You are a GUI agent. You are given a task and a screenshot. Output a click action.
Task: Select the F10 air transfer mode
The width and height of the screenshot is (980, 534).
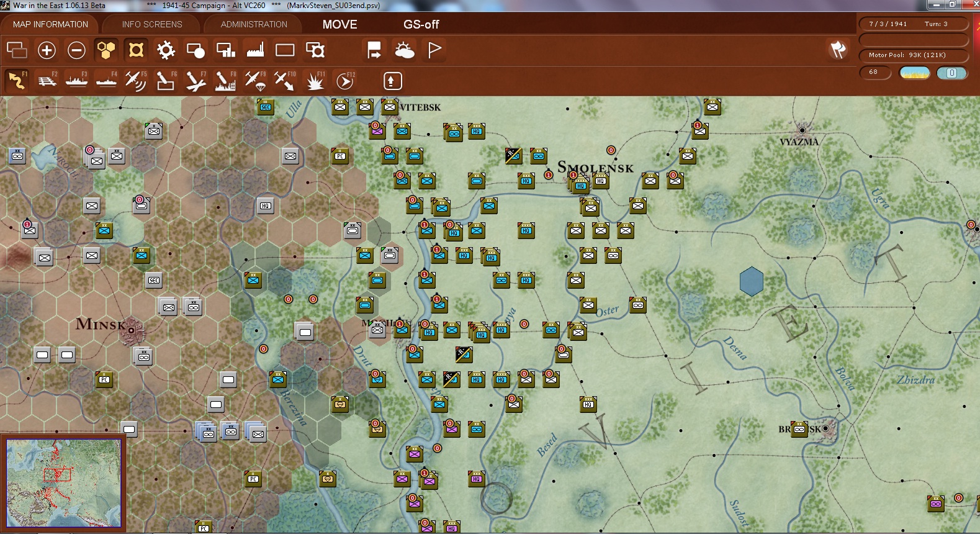click(285, 81)
